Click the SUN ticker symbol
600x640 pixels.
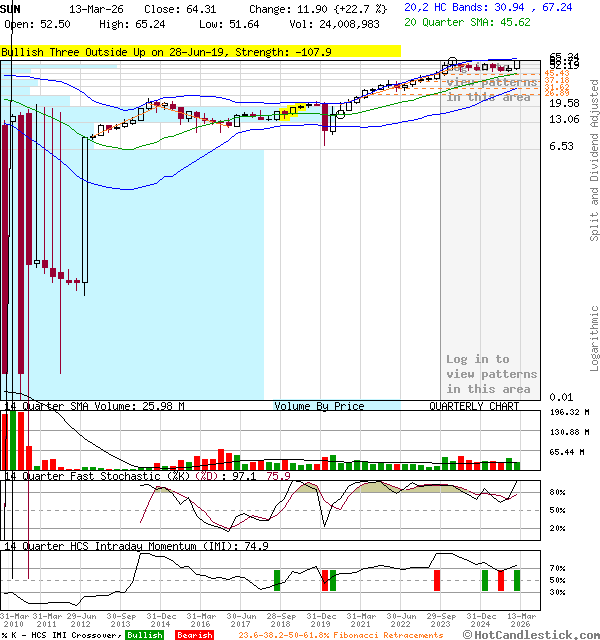tap(12, 8)
